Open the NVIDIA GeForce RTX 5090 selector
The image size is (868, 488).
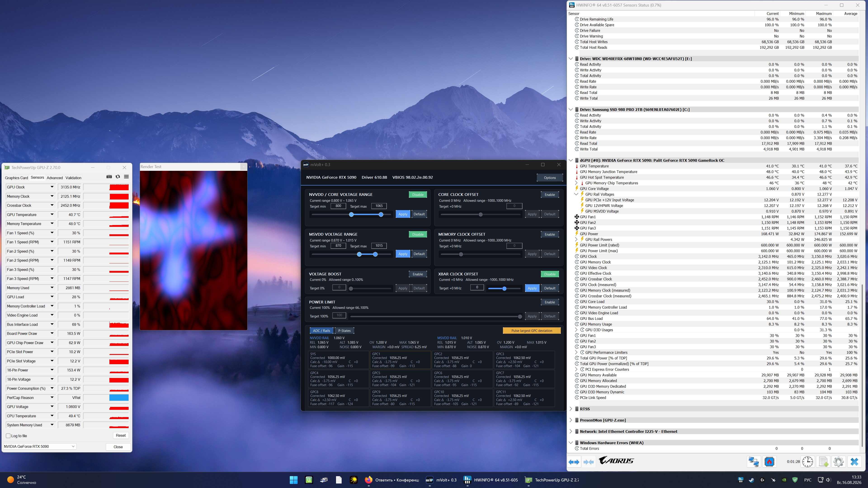click(39, 447)
